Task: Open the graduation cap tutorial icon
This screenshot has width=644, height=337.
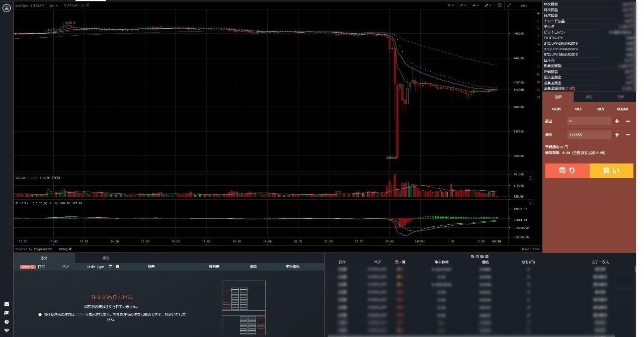Action: point(7,313)
